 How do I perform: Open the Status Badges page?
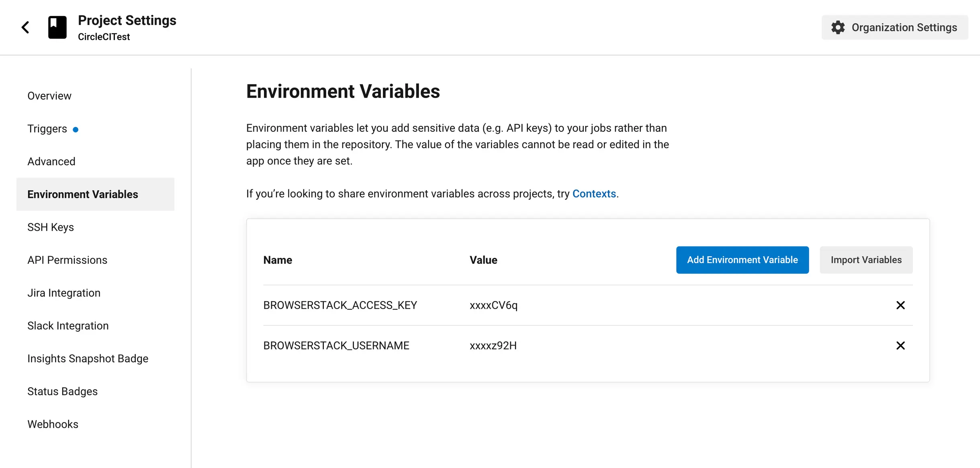[x=62, y=391]
